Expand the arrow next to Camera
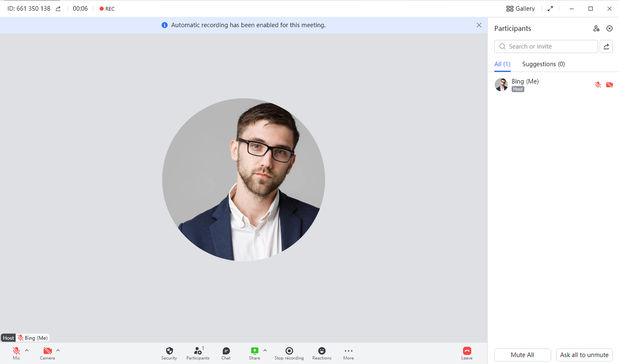This screenshot has height=364, width=619. pos(58,350)
